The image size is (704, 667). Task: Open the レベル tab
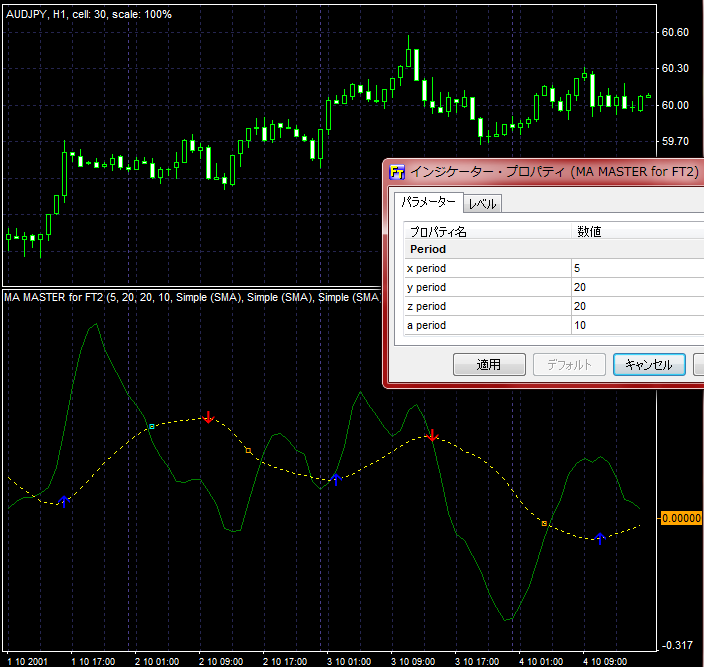click(482, 204)
